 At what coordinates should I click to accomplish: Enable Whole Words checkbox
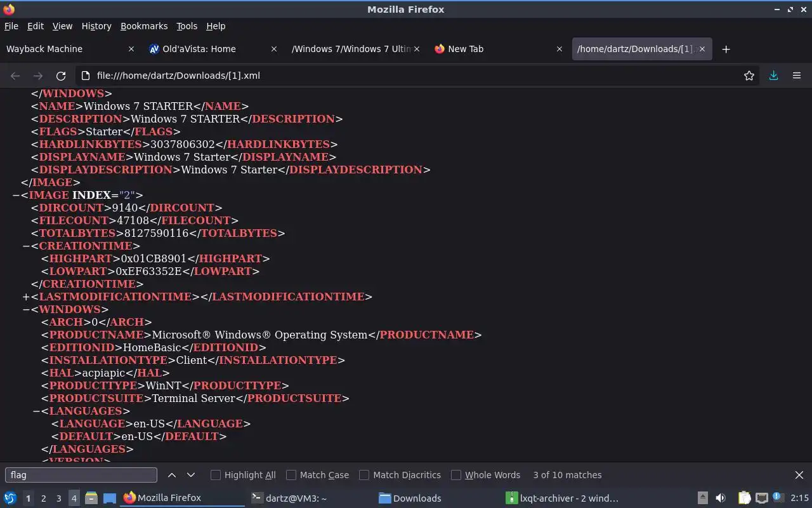pyautogui.click(x=456, y=475)
